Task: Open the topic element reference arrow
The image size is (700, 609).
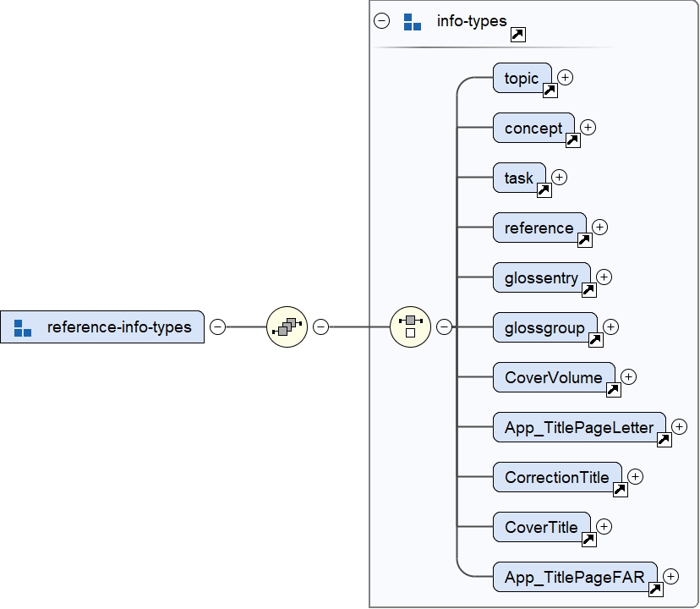Action: [550, 90]
